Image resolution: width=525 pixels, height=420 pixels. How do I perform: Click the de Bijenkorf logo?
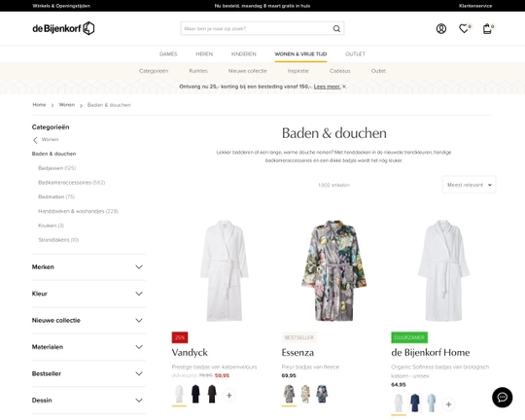63,28
